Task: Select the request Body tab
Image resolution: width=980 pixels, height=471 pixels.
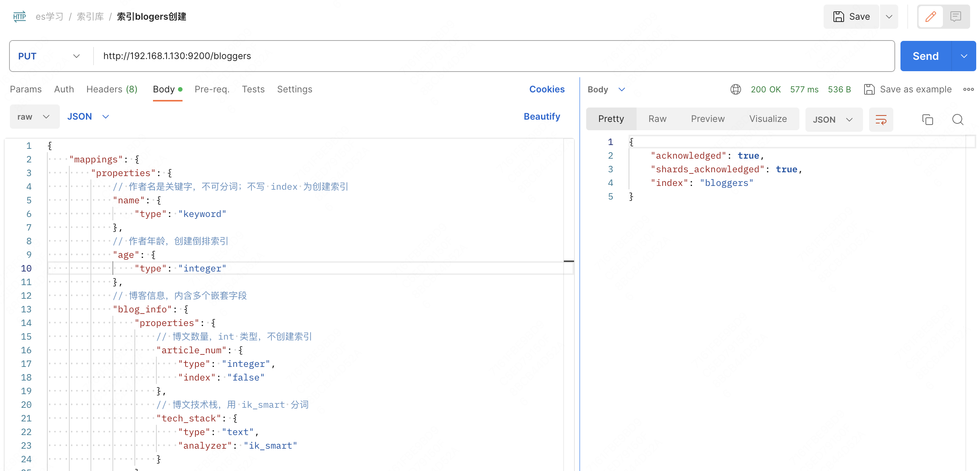Action: pyautogui.click(x=167, y=89)
